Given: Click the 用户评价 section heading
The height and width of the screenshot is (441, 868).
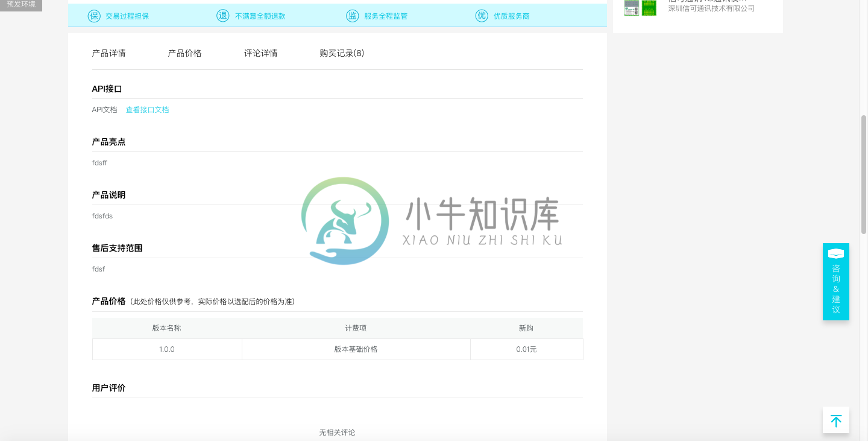Looking at the screenshot, I should 108,388.
